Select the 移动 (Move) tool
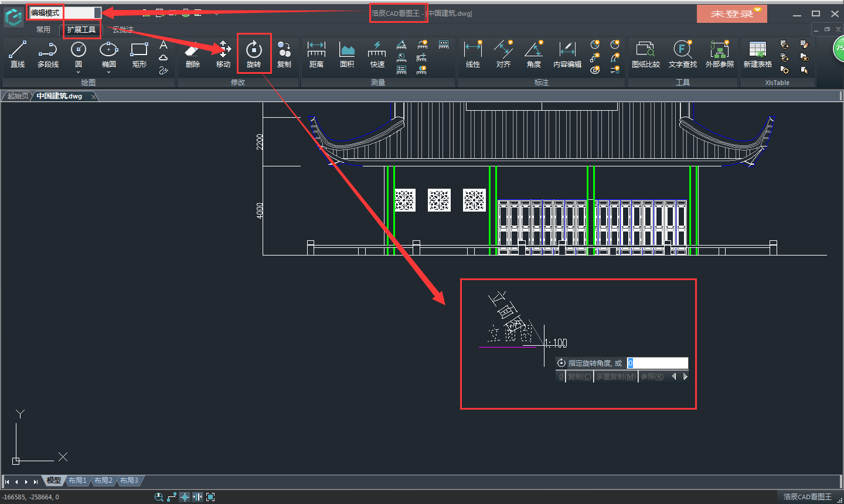 click(x=223, y=54)
